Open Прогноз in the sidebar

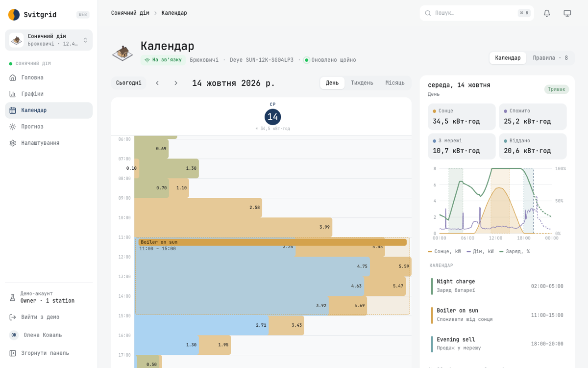49,127
